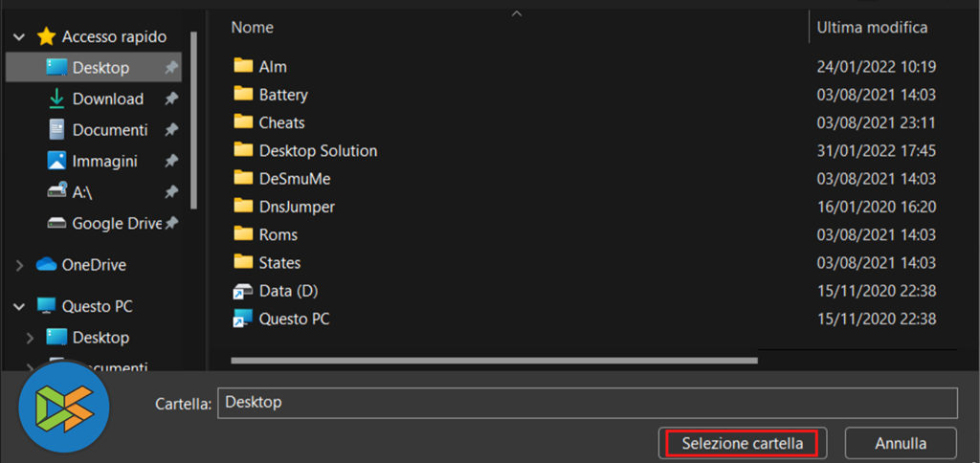Viewport: 980px width, 463px height.
Task: Click the Accesso rapido star icon
Action: 46,37
